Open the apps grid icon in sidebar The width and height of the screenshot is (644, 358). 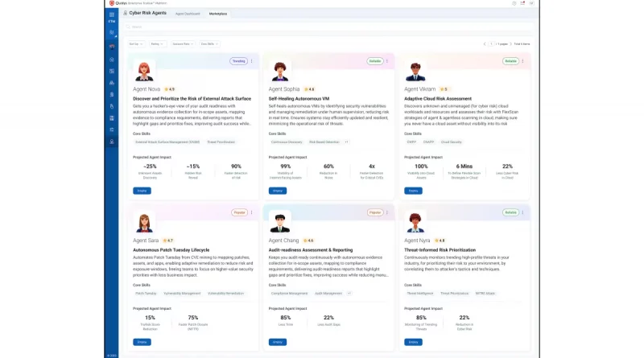pos(112,13)
